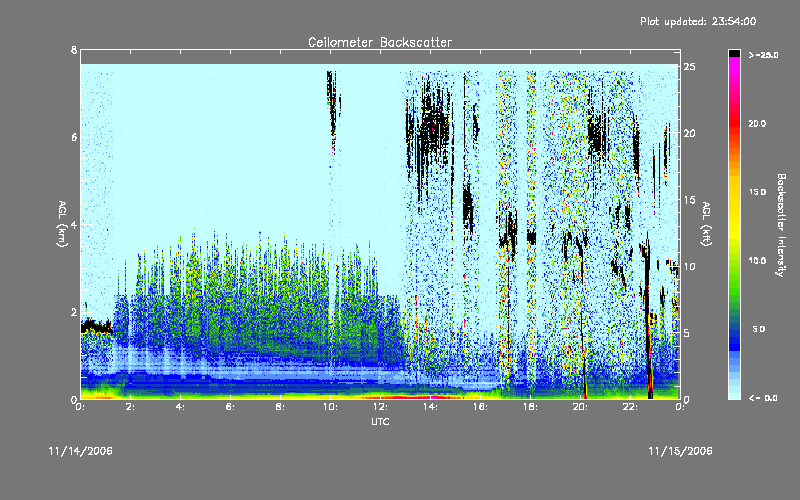
Task: Click the UTC x-axis label
Action: click(x=380, y=421)
